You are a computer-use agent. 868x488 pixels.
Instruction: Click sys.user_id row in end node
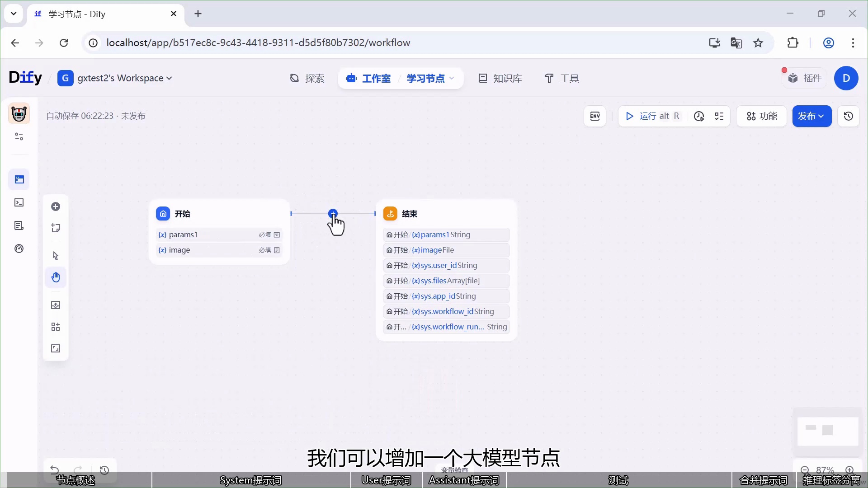[x=446, y=266]
